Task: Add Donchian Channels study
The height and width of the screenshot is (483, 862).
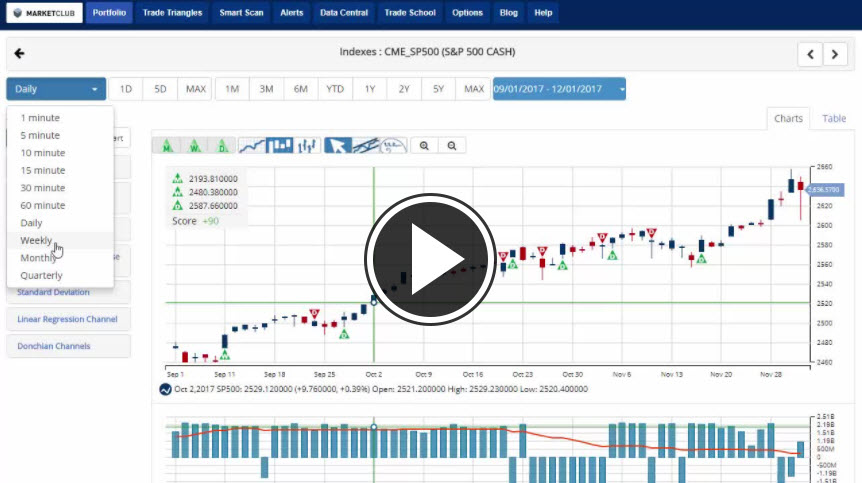Action: (x=69, y=346)
